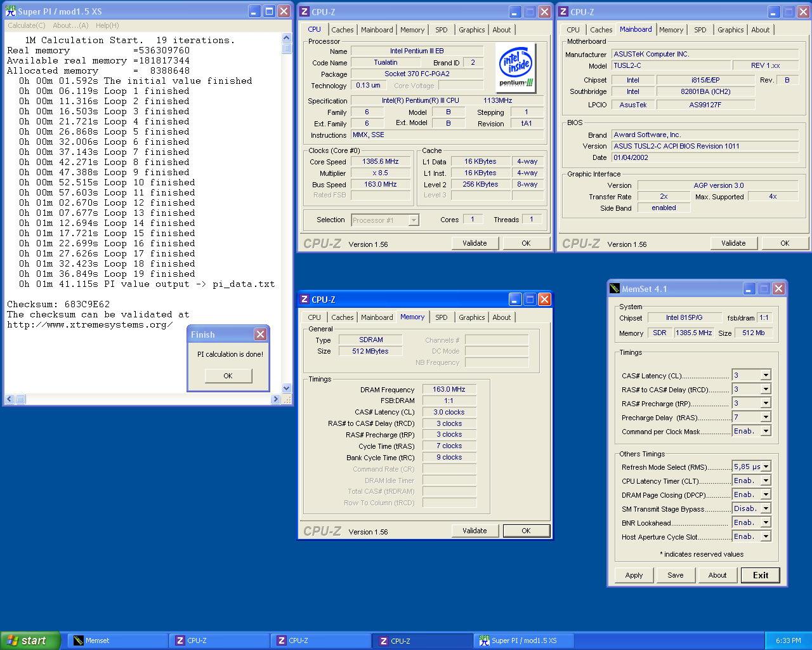
Task: Click the Intel Inside Pentium III logo
Action: click(x=516, y=68)
